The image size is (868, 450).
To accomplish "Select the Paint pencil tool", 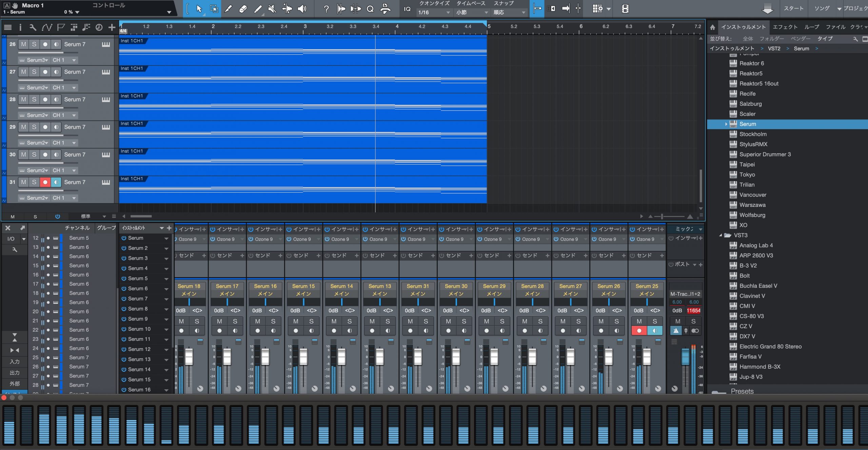I will (x=258, y=9).
